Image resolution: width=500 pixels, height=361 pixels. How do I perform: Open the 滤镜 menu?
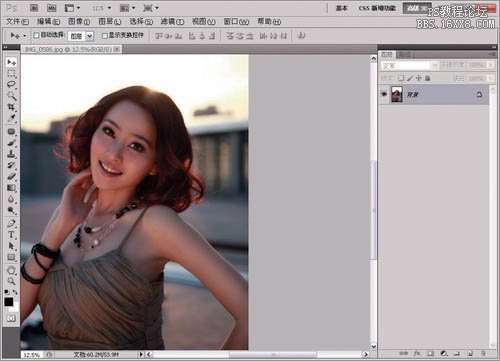172,22
